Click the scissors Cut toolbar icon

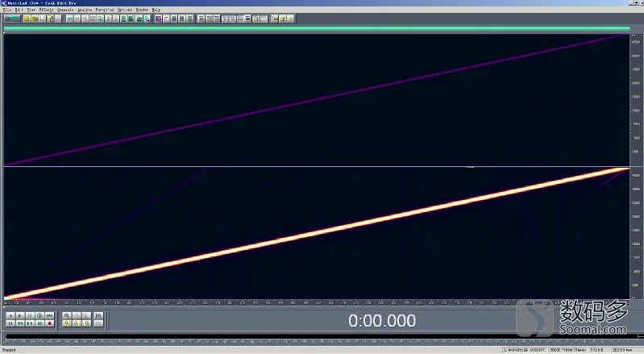coord(108,19)
